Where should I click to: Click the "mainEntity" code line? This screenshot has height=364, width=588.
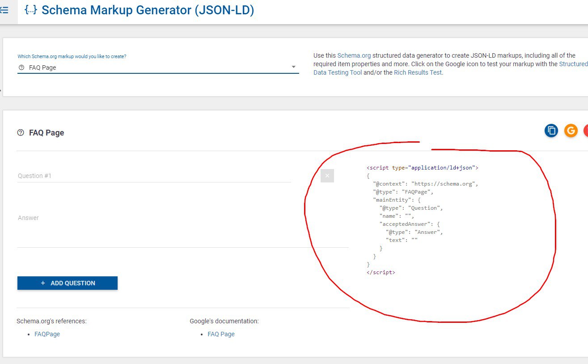pyautogui.click(x=397, y=200)
